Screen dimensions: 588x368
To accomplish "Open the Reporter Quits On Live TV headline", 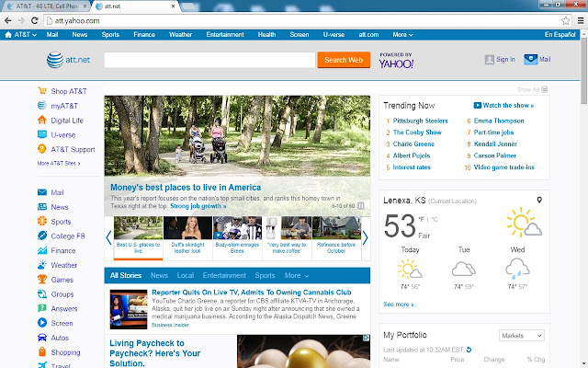I will tap(251, 293).
